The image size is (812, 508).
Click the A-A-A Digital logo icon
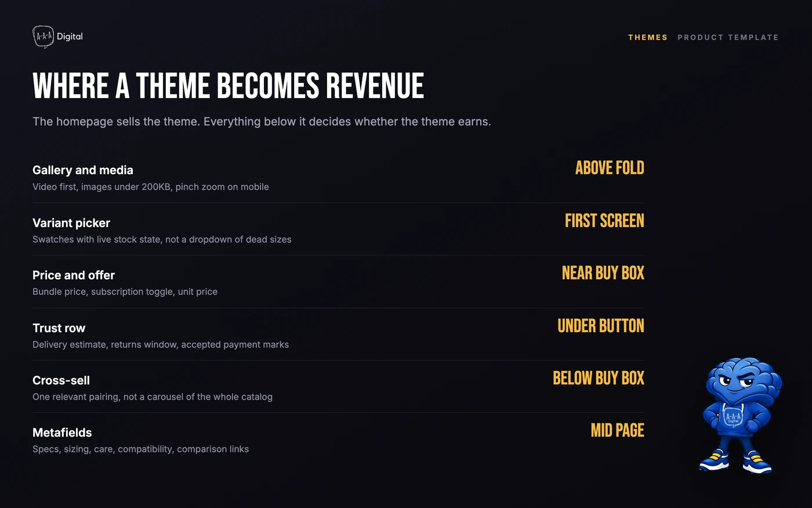pos(43,37)
